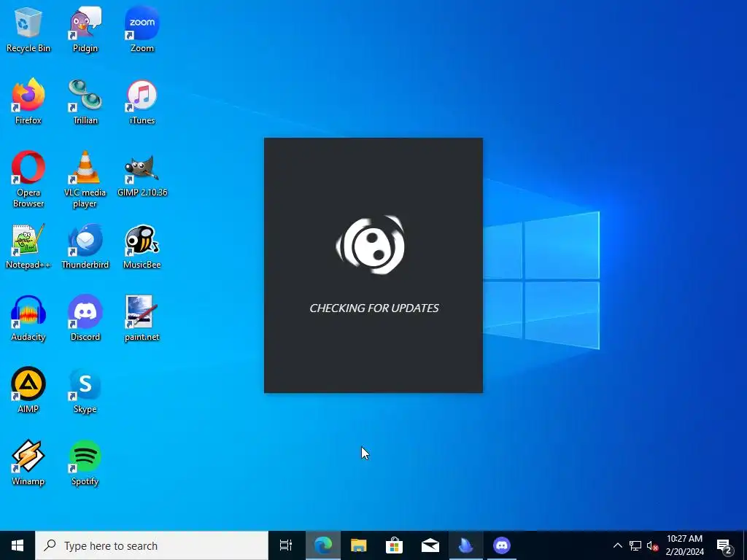This screenshot has width=747, height=560.
Task: Open File Explorer from the taskbar
Action: coord(358,545)
